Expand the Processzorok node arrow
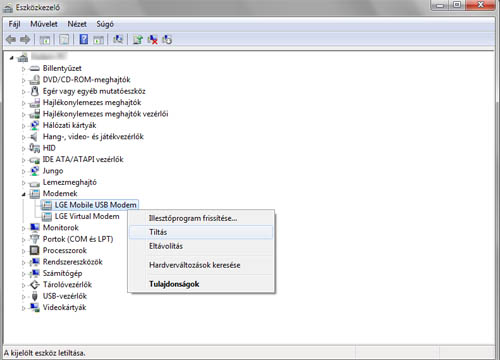The height and width of the screenshot is (360, 500). (x=23, y=251)
